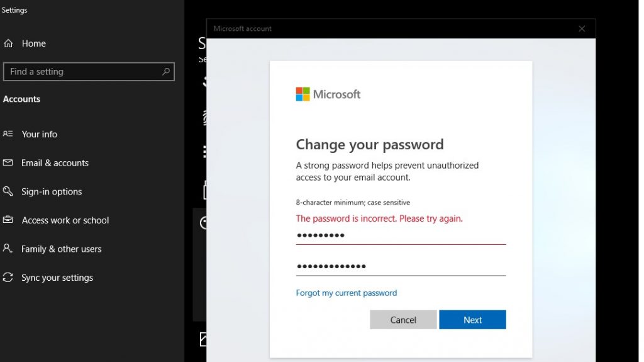Click the Access work or school briefcase icon

click(x=8, y=220)
